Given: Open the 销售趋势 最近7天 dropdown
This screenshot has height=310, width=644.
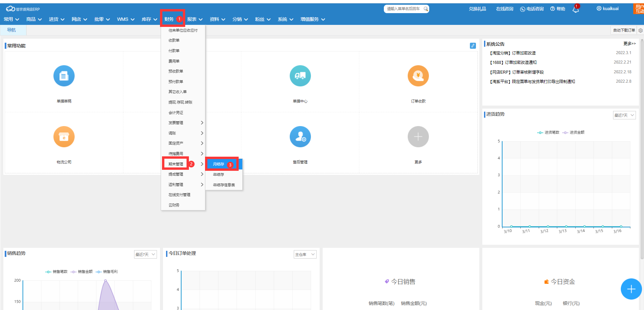Looking at the screenshot, I should (145, 255).
